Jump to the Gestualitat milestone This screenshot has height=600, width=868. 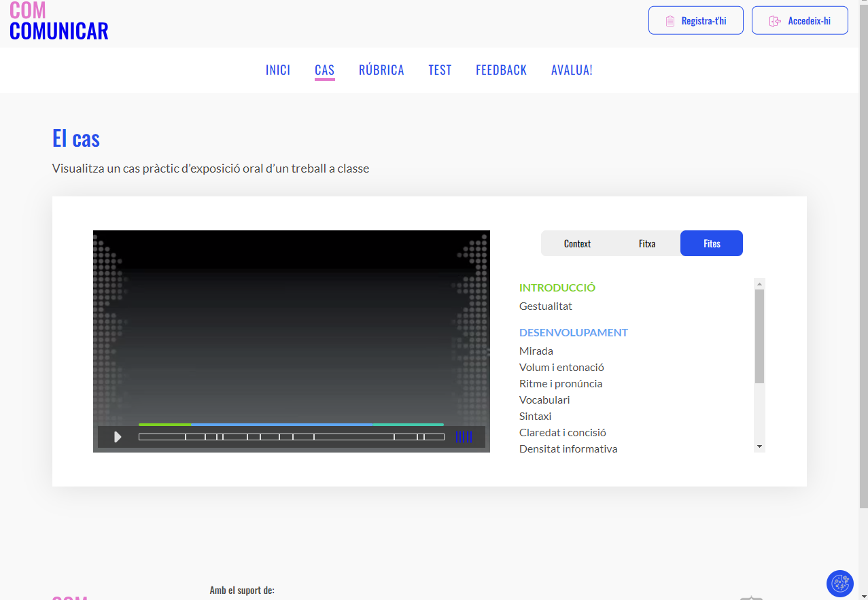click(546, 306)
